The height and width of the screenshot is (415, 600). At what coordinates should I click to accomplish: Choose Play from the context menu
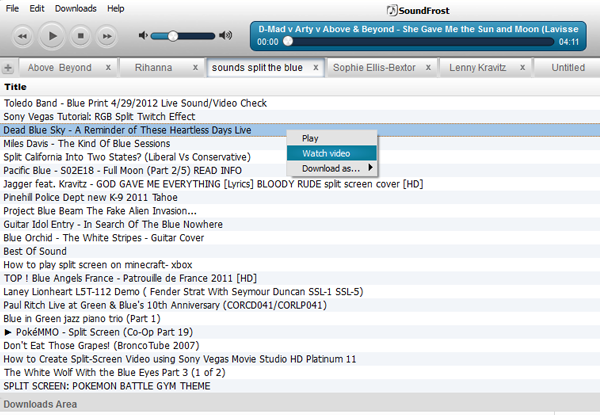click(x=332, y=138)
